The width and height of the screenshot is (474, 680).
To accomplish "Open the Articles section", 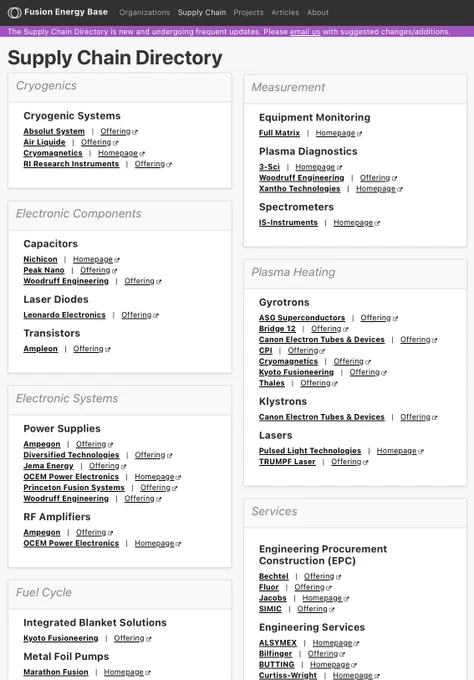I will click(285, 13).
